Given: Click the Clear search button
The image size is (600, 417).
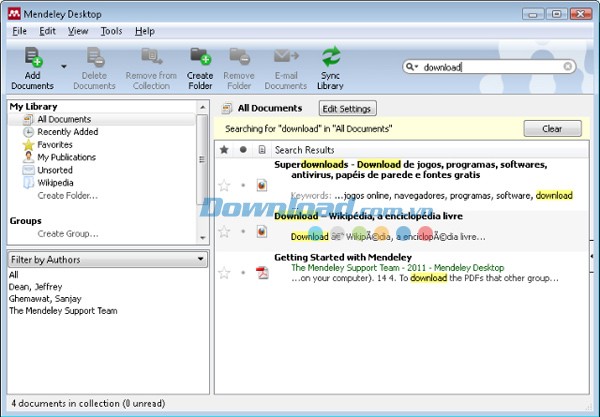Looking at the screenshot, I should (x=552, y=129).
